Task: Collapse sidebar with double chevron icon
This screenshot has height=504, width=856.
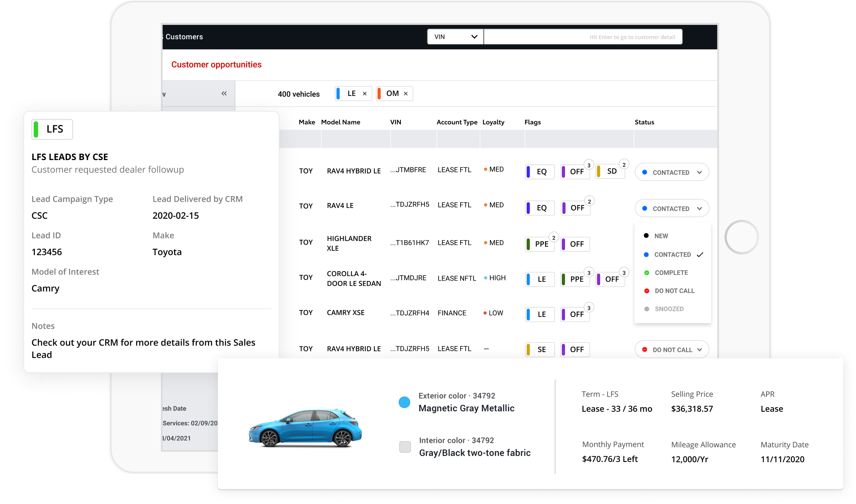Action: click(x=224, y=94)
